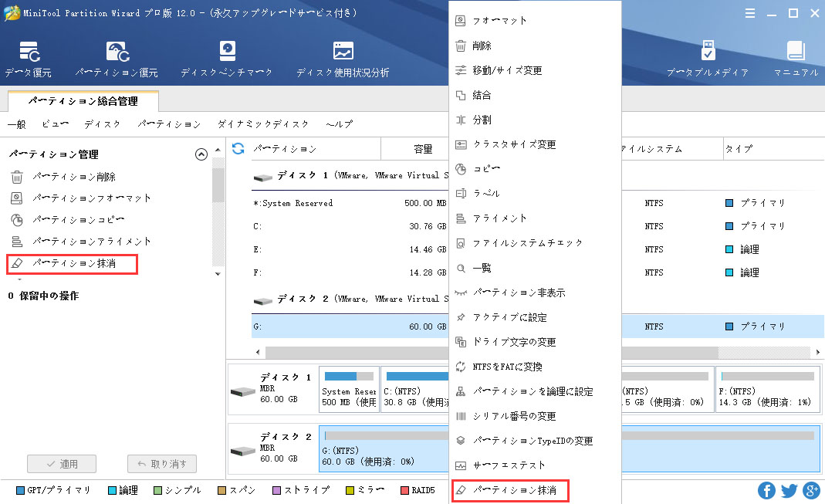Open the マニュアル icon

(x=796, y=52)
